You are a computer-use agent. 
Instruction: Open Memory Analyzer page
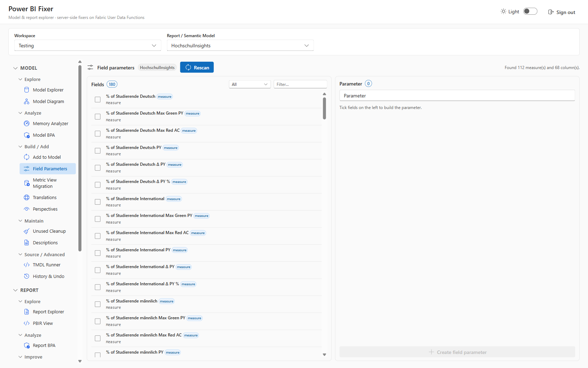[48, 123]
